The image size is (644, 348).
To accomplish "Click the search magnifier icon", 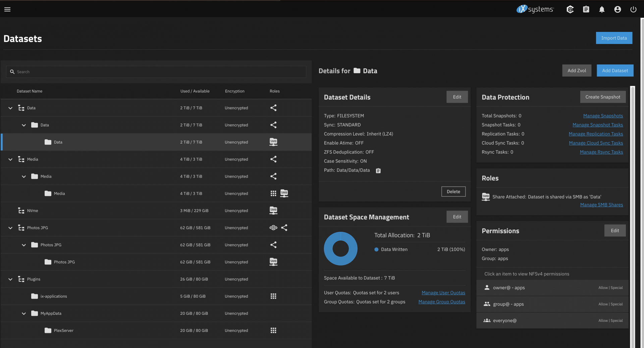I will [12, 72].
